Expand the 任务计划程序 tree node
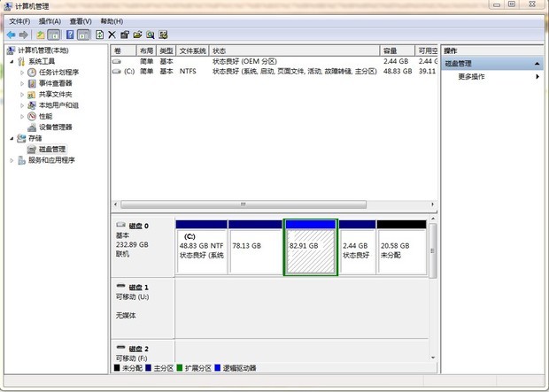Image resolution: width=549 pixels, height=392 pixels. [x=22, y=73]
